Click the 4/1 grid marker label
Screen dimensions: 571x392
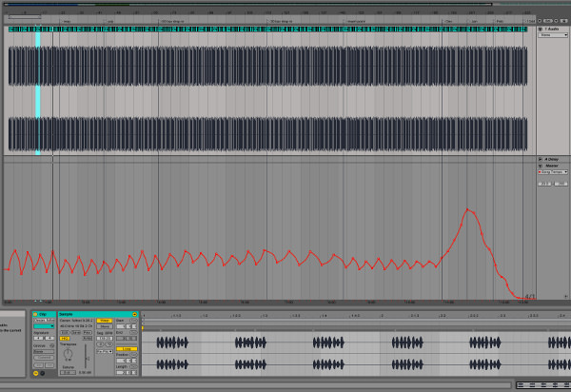530,297
